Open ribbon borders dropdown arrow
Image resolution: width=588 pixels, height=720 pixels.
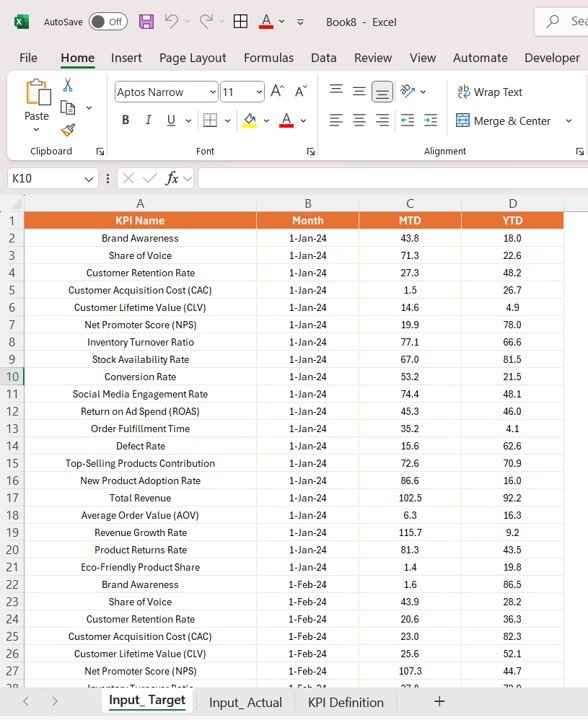227,120
